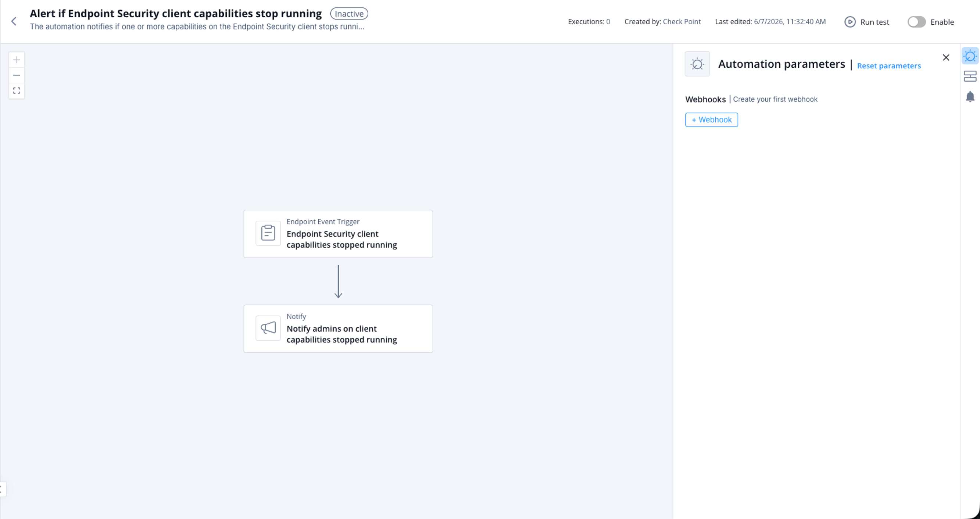Add a new webhook with + Webhook
980x519 pixels.
(711, 120)
